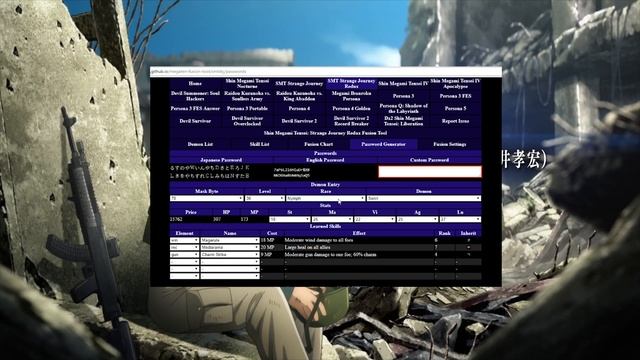The image size is (640, 360).
Task: Open the Devil Survivor Overclocked link
Action: (x=247, y=121)
